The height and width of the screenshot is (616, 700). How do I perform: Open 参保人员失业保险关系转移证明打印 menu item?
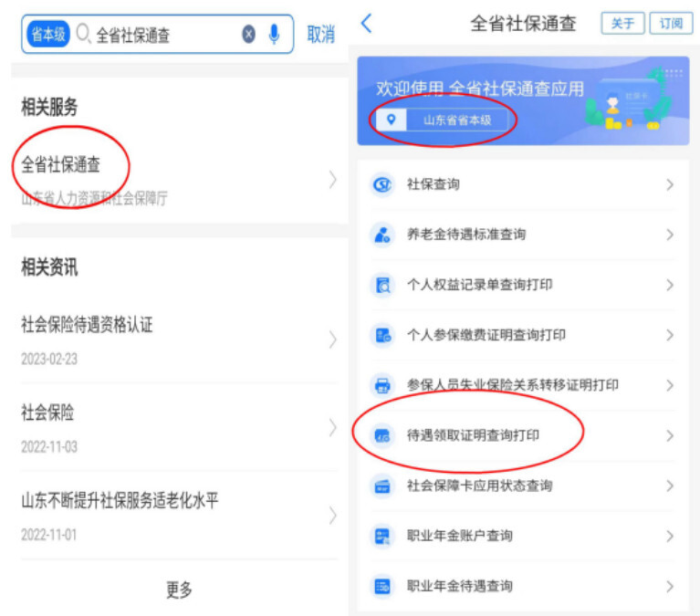click(x=512, y=385)
